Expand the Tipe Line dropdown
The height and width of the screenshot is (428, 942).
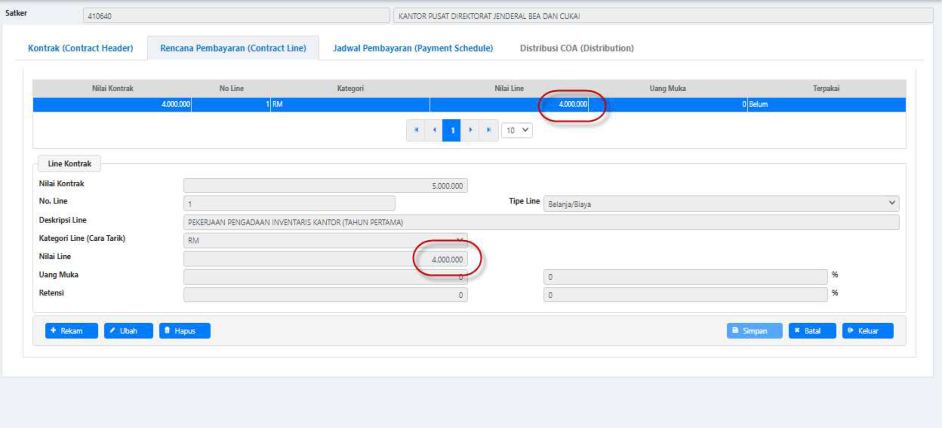[x=720, y=203]
